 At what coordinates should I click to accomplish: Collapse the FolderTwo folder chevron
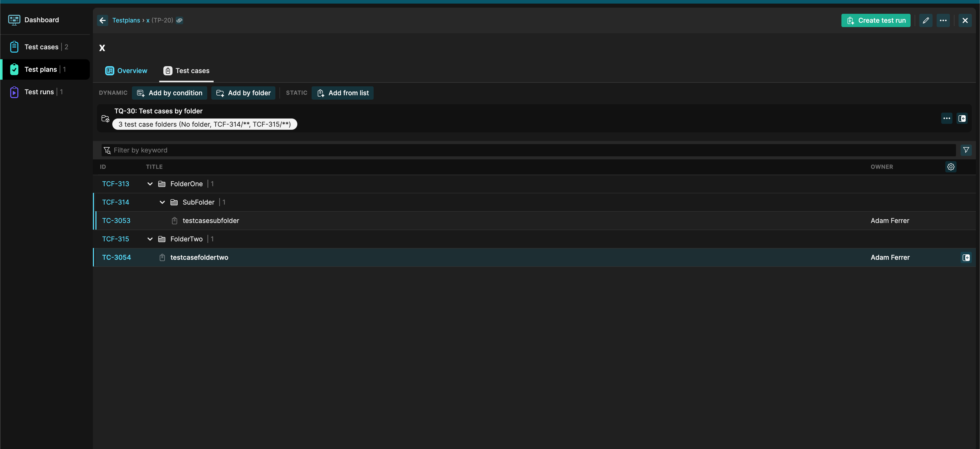(x=150, y=239)
